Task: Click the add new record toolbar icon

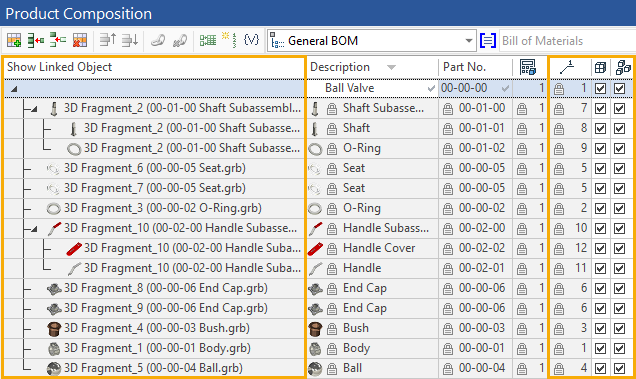Action: (14, 40)
